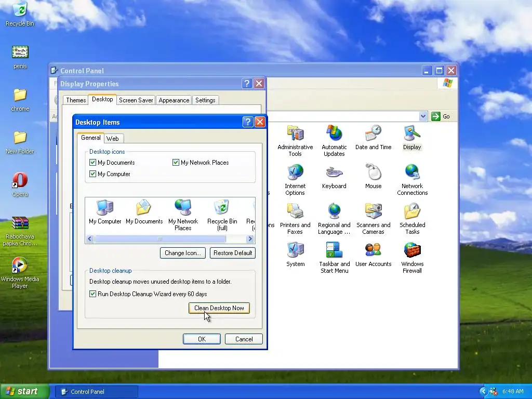Select the New Folder desktop icon

pyautogui.click(x=20, y=142)
